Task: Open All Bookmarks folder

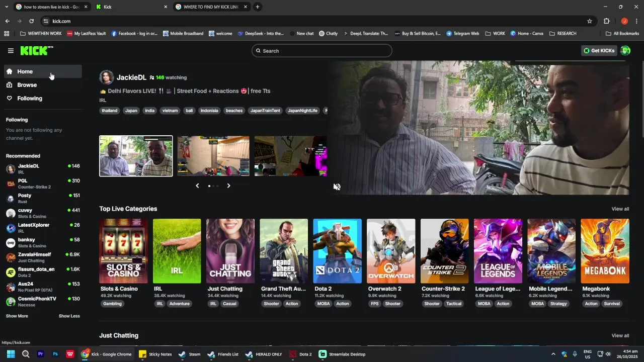Action: pyautogui.click(x=622, y=34)
